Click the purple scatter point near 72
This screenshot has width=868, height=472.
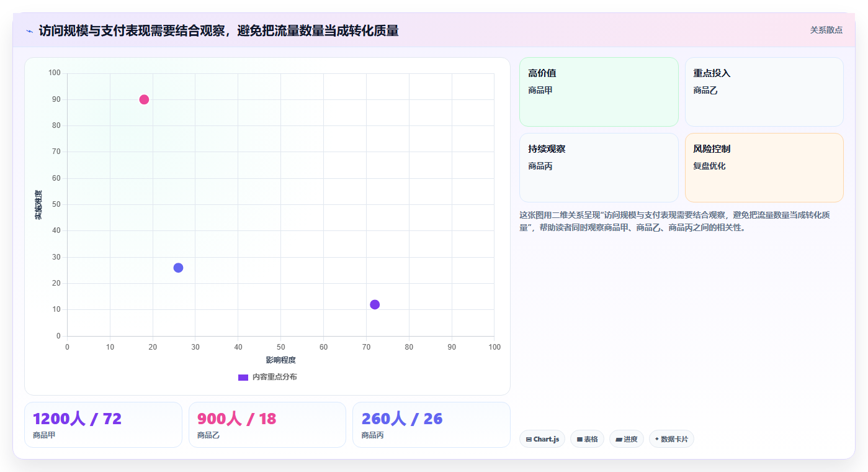[375, 304]
